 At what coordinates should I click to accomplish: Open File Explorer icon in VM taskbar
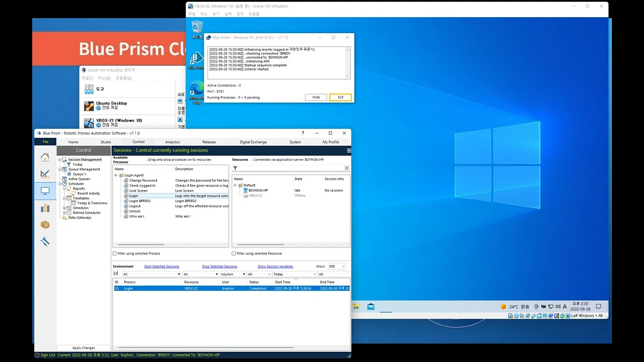coord(356,307)
